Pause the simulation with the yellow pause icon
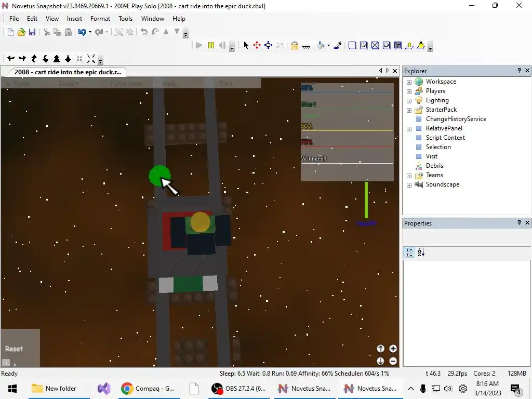Screen dimensions: 532x399 click(x=211, y=45)
